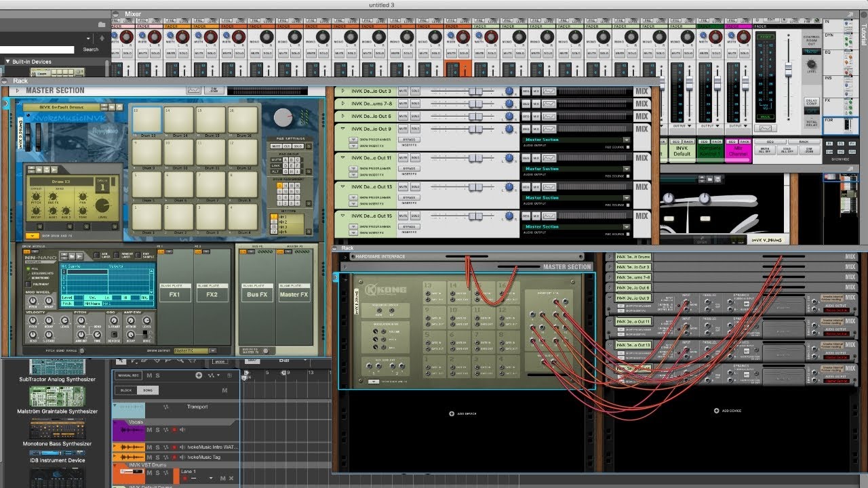Collapse the INVK Out 9 mix channel

click(343, 129)
